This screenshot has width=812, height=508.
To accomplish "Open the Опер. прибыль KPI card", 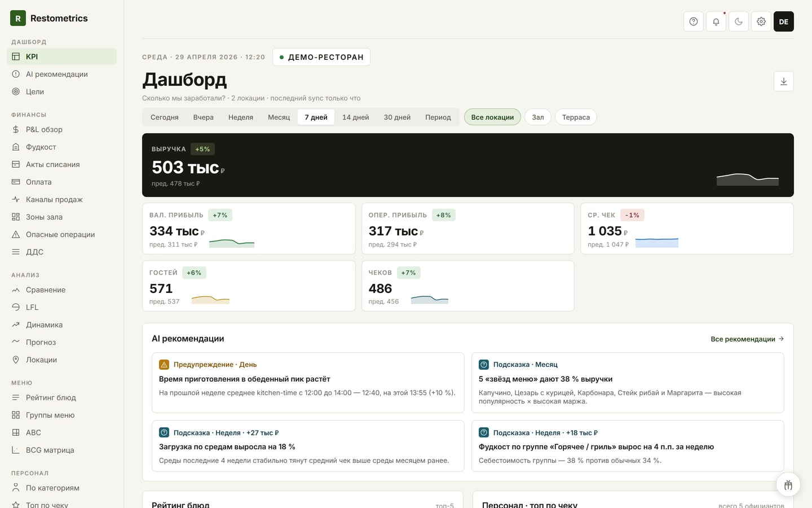I will pyautogui.click(x=468, y=229).
